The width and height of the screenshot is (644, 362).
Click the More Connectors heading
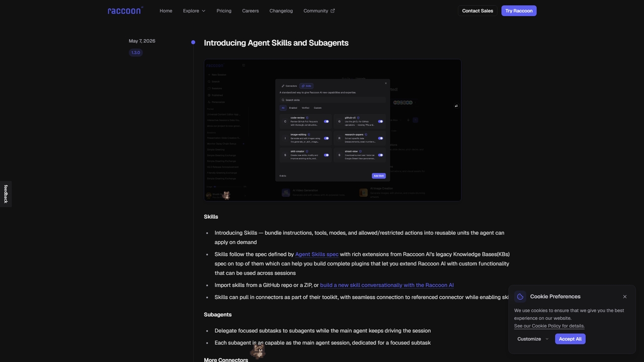point(226,360)
